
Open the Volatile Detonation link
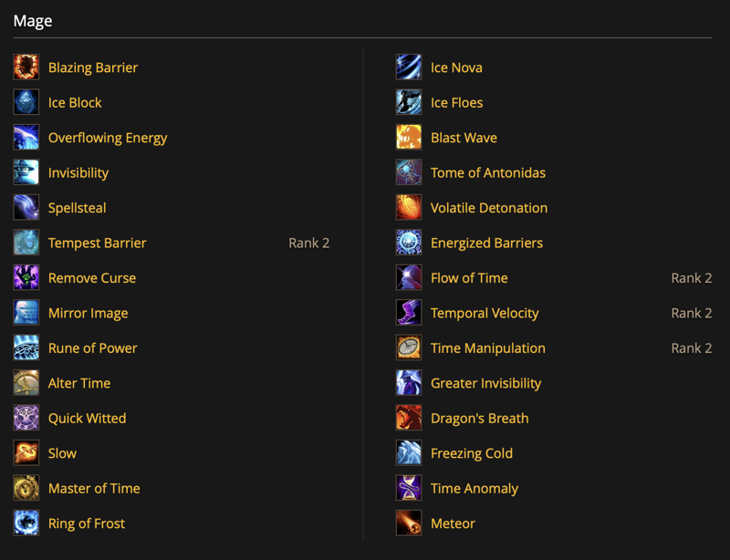489,208
